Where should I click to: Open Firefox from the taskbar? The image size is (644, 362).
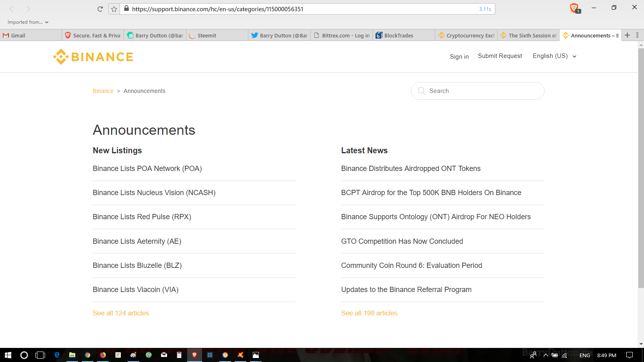coord(103,355)
